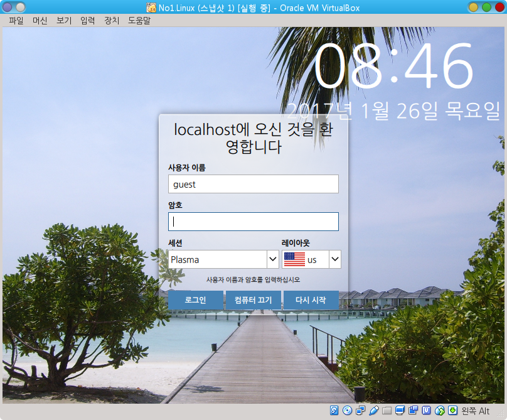Image resolution: width=507 pixels, height=420 pixels.
Task: Open the 보기 menu
Action: point(64,21)
